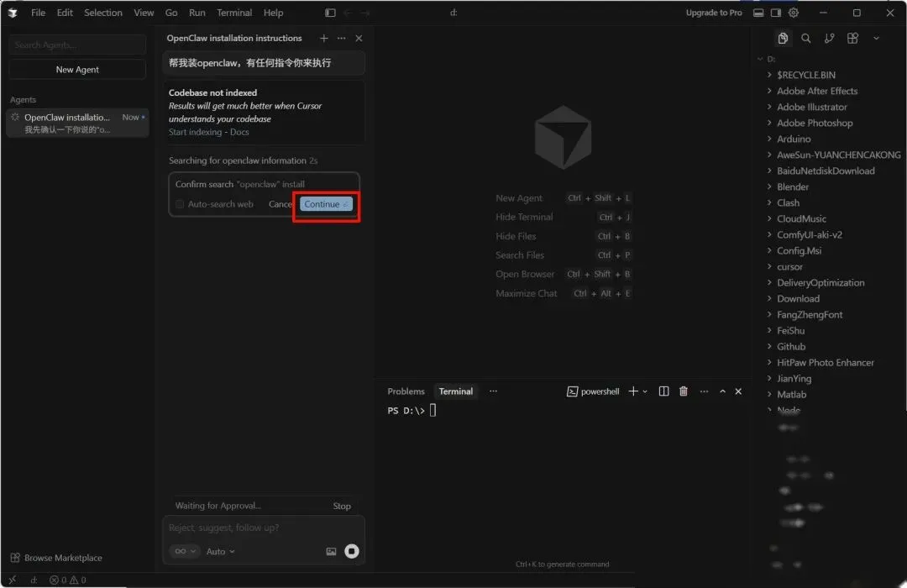Start a new chat with plus icon
Image resolution: width=907 pixels, height=588 pixels.
click(x=324, y=38)
